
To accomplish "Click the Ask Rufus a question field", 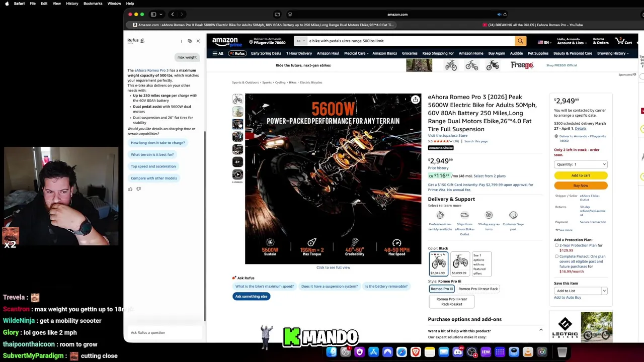I will [165, 332].
